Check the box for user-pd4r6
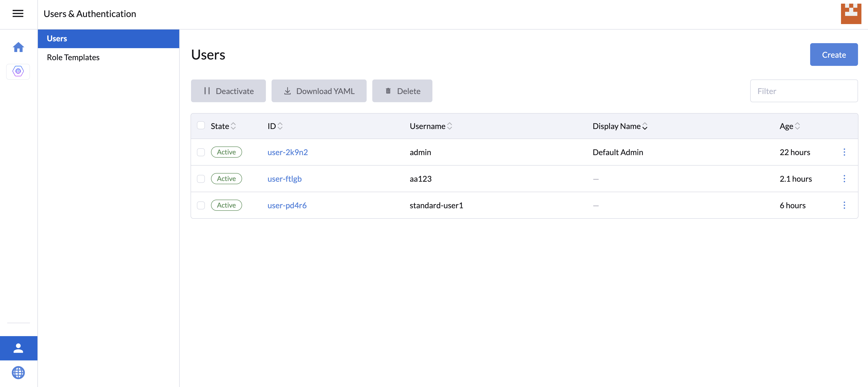This screenshot has width=868, height=387. click(201, 205)
